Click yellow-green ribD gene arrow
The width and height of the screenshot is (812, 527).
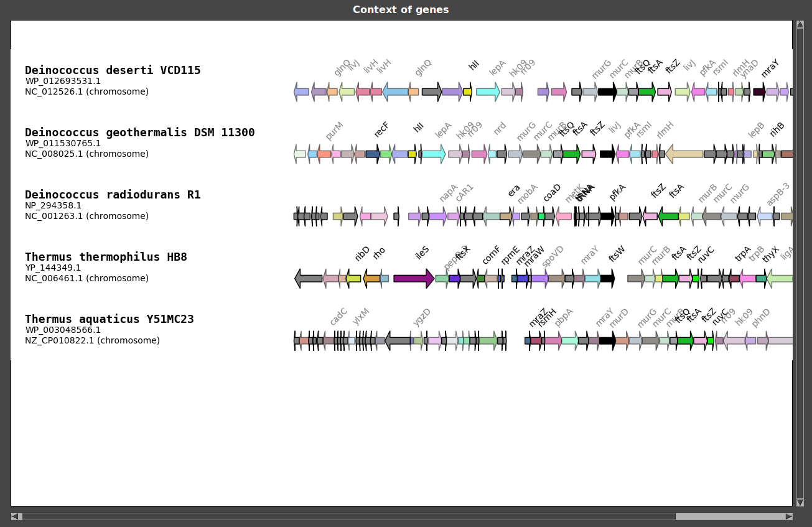[353, 279]
